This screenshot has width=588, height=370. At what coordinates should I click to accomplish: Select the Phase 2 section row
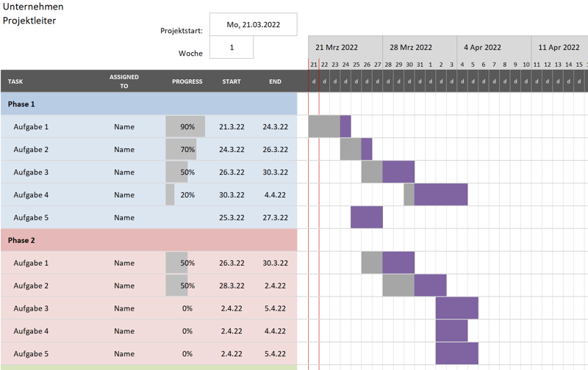point(147,240)
